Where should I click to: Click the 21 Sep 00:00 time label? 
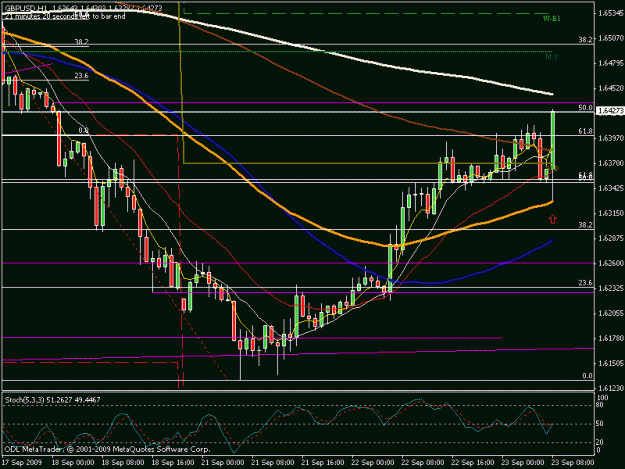tap(223, 462)
